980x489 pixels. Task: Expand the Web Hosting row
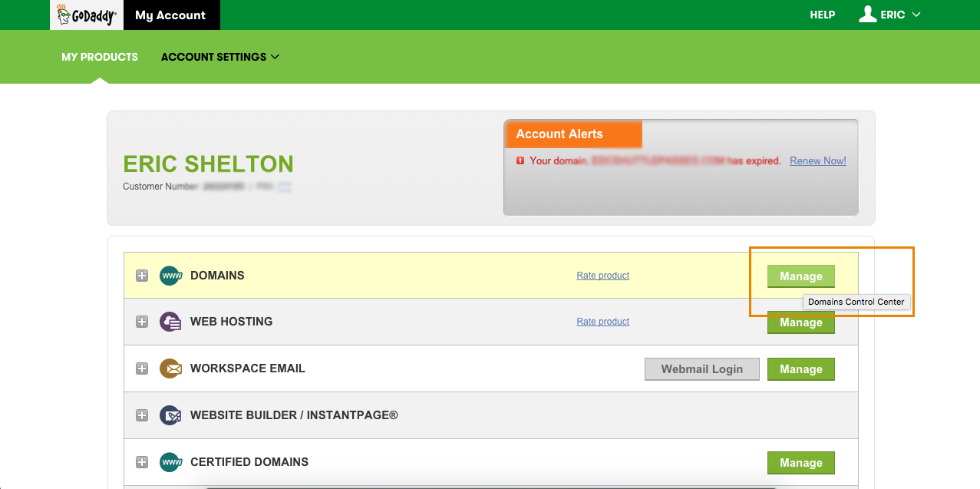pos(142,322)
